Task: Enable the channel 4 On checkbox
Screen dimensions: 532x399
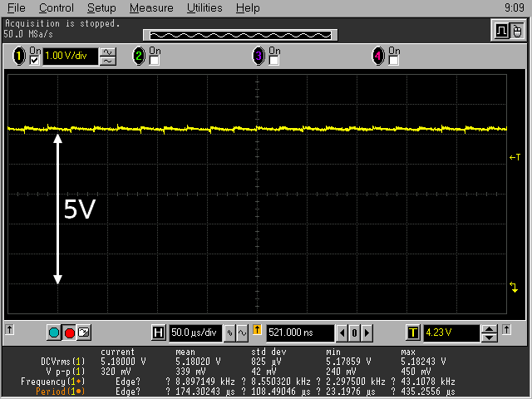Action: point(393,61)
